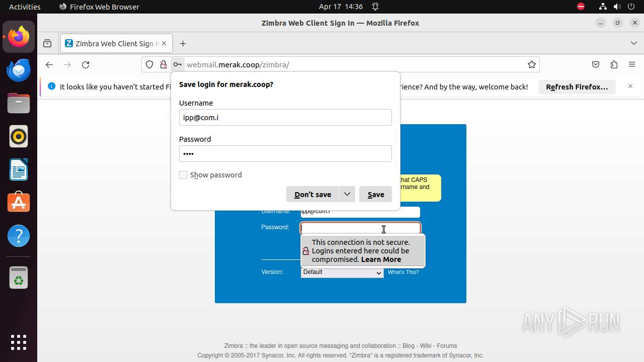Open the Version dropdown set to Default

[x=342, y=272]
